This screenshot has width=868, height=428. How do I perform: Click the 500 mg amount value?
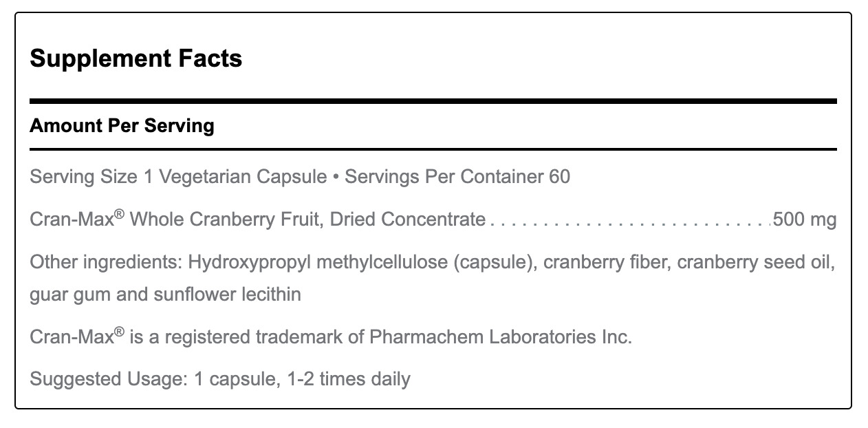coord(805,220)
